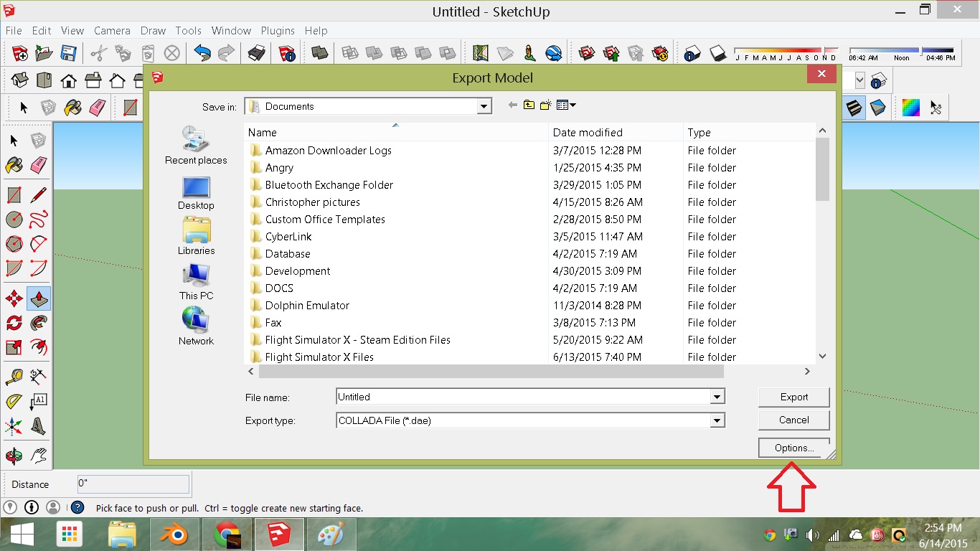The height and width of the screenshot is (551, 980).
Task: Save the model using the floppy disk icon
Action: [68, 53]
